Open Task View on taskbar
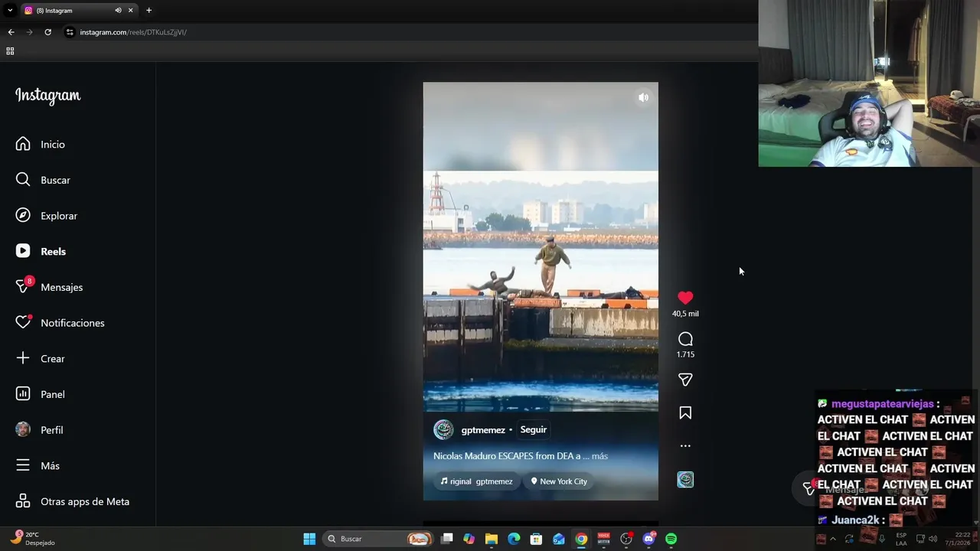This screenshot has height=551, width=980. [x=447, y=539]
